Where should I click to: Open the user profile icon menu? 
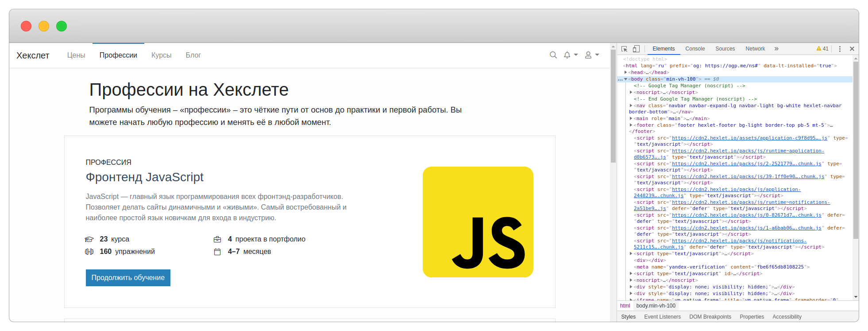coord(592,55)
